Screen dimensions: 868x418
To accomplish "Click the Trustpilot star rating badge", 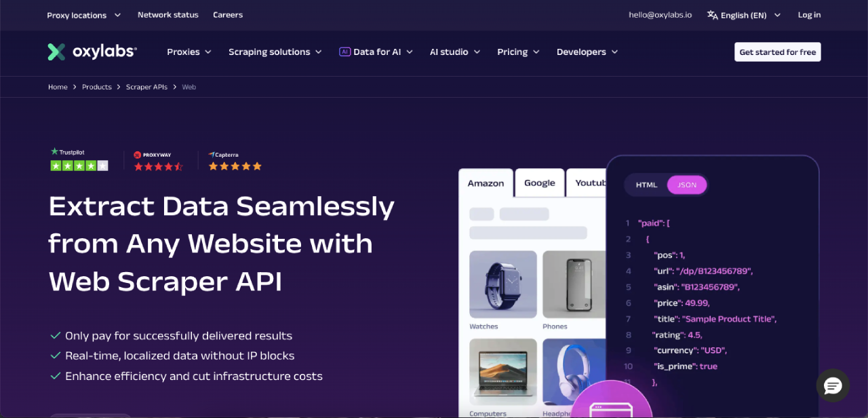I will [79, 159].
